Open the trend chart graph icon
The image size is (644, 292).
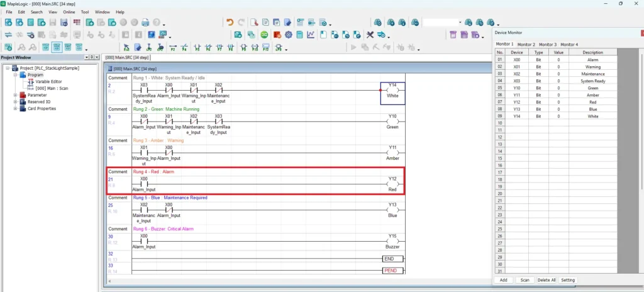tap(311, 35)
